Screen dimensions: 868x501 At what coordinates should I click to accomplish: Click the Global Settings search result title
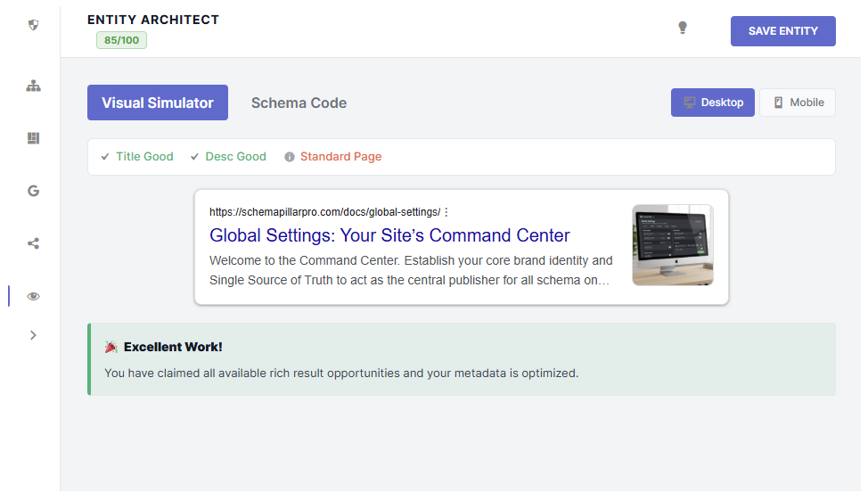(x=389, y=235)
